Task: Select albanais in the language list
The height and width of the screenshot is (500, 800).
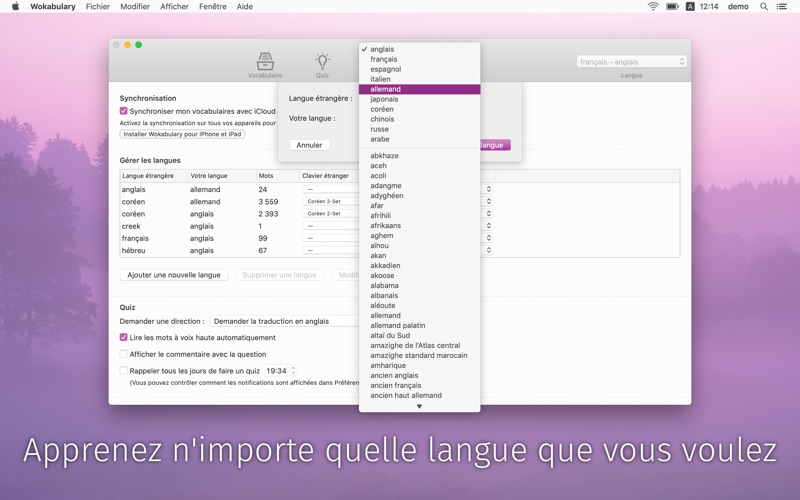Action: (419, 295)
